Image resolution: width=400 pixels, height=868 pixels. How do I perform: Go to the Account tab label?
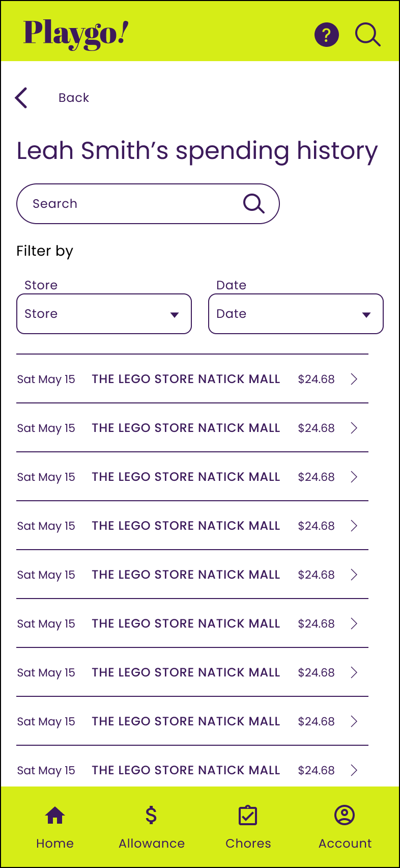345,844
